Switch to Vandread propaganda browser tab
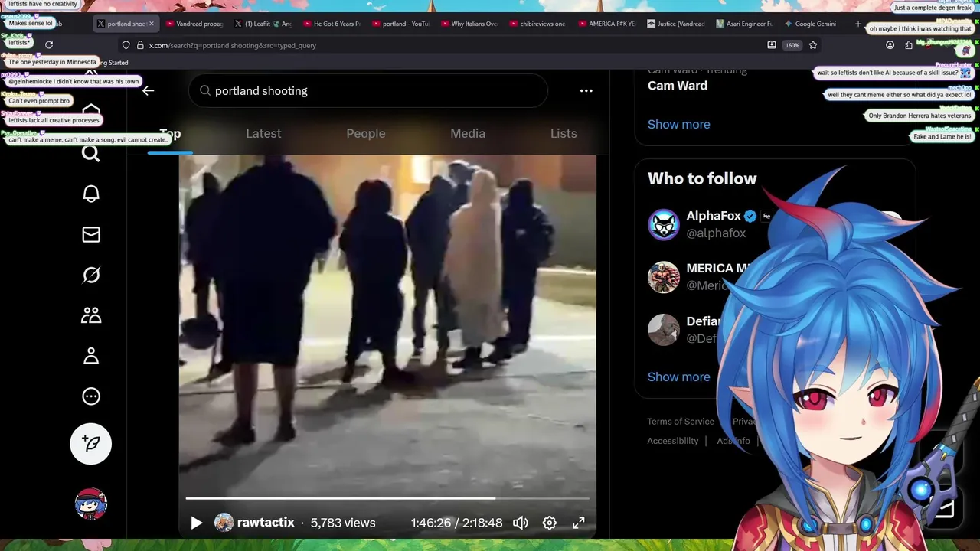Screen dimensions: 980x551 pos(194,24)
